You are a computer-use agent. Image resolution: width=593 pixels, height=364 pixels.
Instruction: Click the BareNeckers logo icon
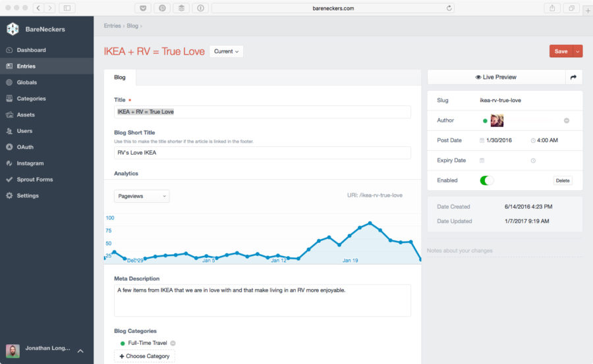click(13, 29)
